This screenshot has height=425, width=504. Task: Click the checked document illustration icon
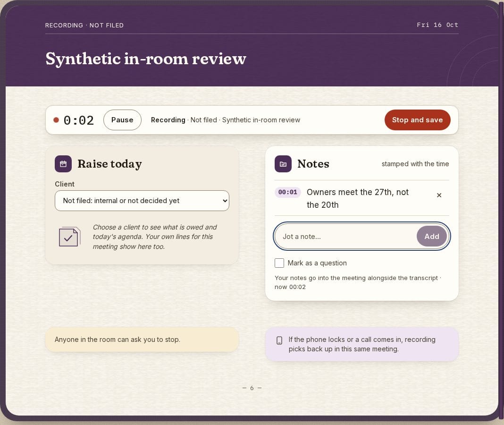[x=69, y=237]
